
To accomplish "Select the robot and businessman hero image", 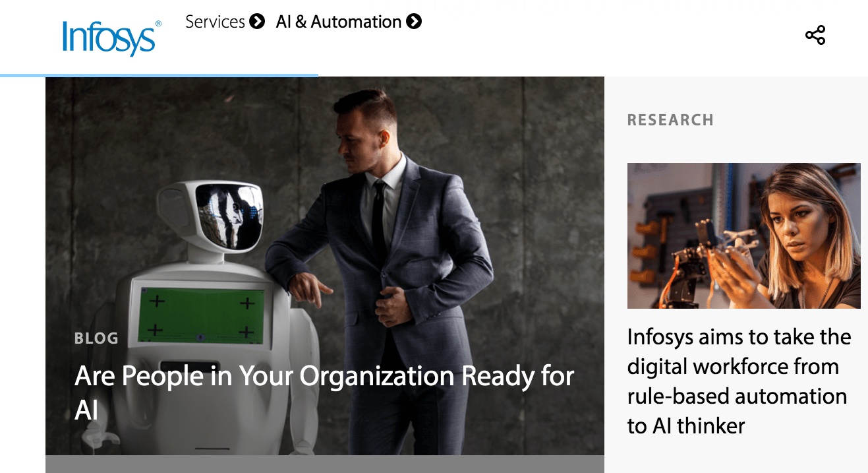I will (325, 266).
